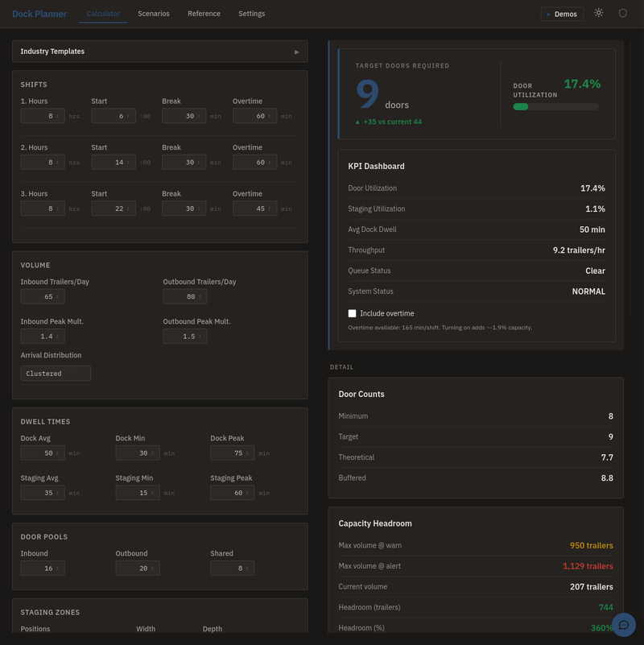Click the Headroom (trailers) value 744
Viewport: 644px width, 645px height.
(605, 607)
